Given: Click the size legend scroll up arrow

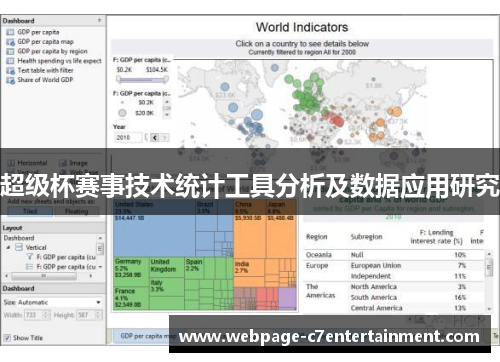Looking at the screenshot, I should point(167,102).
